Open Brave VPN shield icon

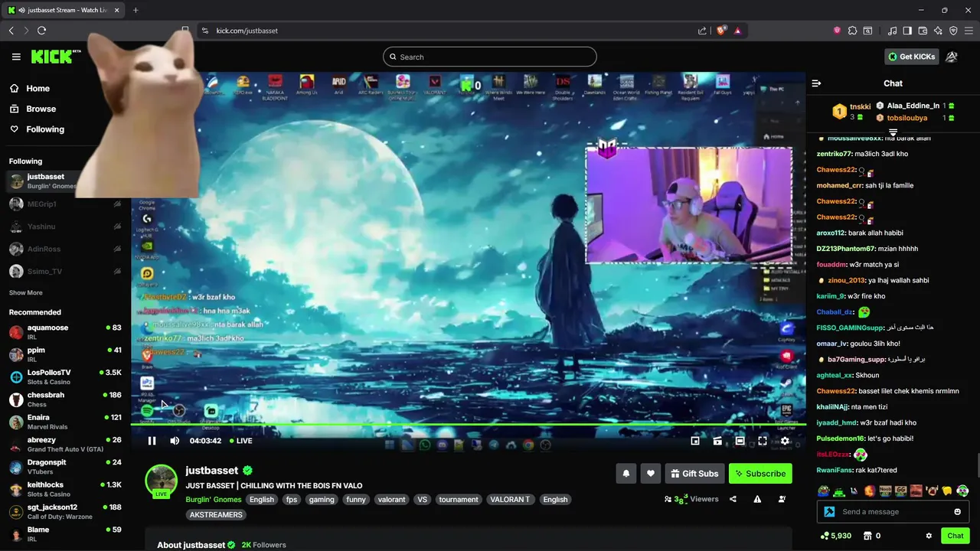click(x=953, y=31)
